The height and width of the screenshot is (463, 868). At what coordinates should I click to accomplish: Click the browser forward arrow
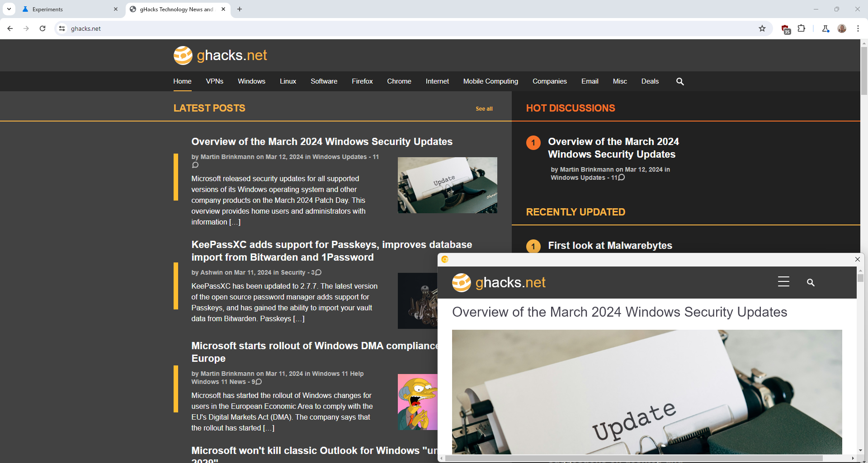[x=26, y=28]
